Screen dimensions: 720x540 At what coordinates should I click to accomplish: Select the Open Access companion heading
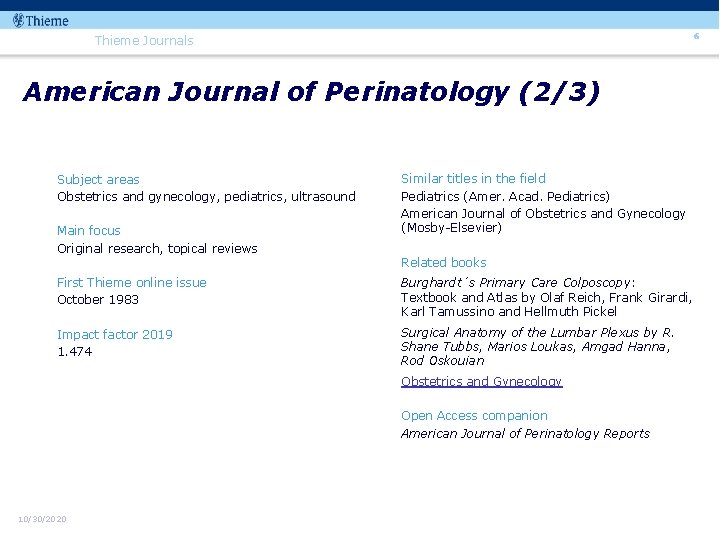coord(474,416)
